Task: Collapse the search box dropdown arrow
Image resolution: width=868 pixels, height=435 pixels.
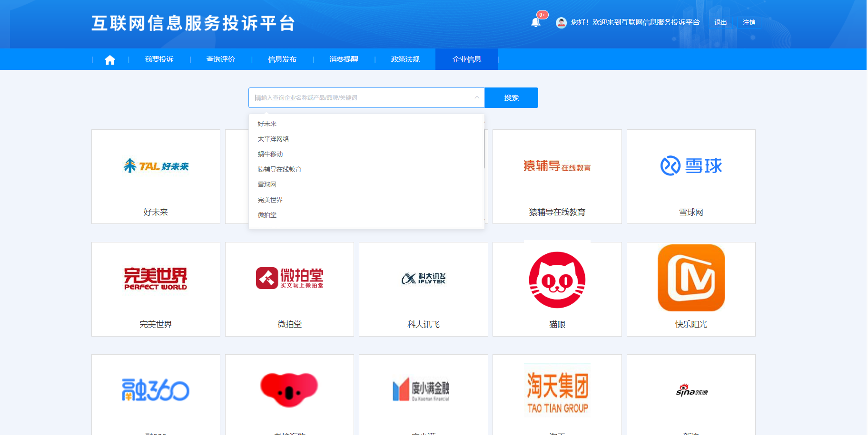Action: coord(477,97)
